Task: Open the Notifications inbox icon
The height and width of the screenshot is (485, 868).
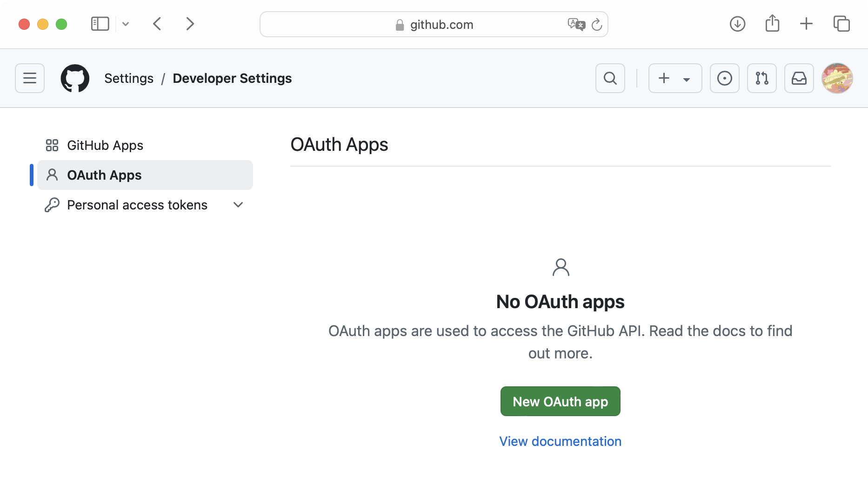Action: (799, 78)
